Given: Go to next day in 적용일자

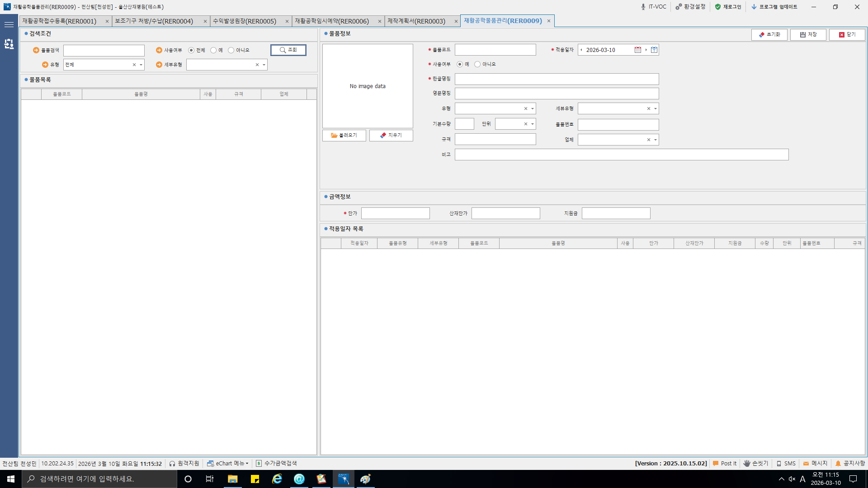Looking at the screenshot, I should (x=646, y=50).
